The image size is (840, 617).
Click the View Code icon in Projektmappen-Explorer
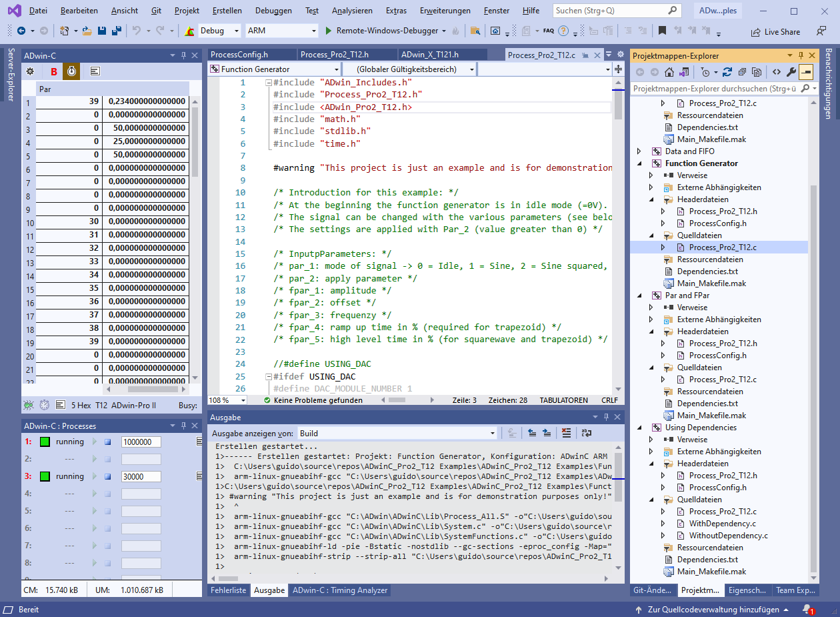(x=777, y=72)
